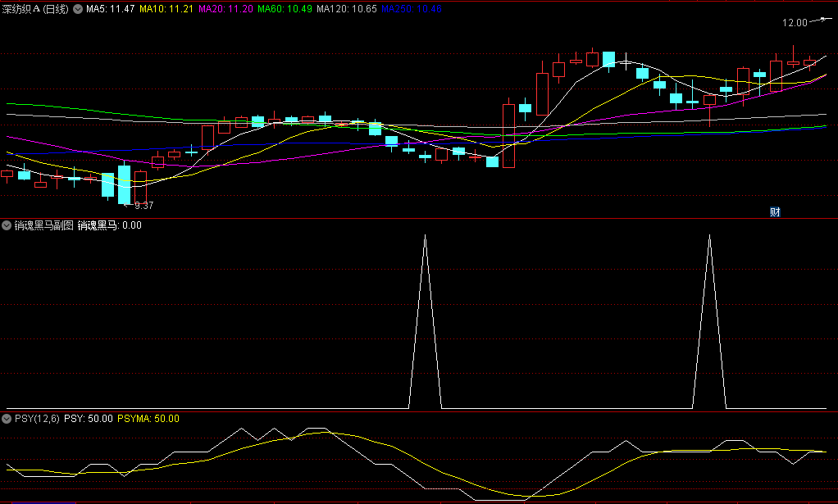Viewport: 838px width, 504px height.
Task: Click the MA250: 10.46 label
Action: coord(412,9)
